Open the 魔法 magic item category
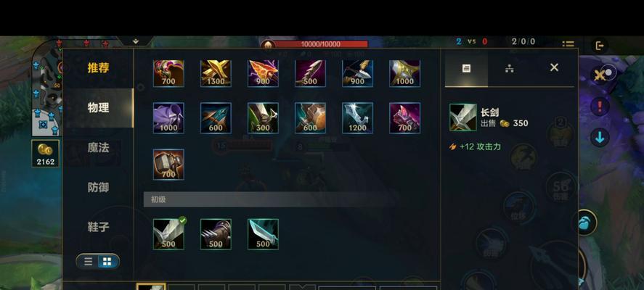 tap(98, 148)
